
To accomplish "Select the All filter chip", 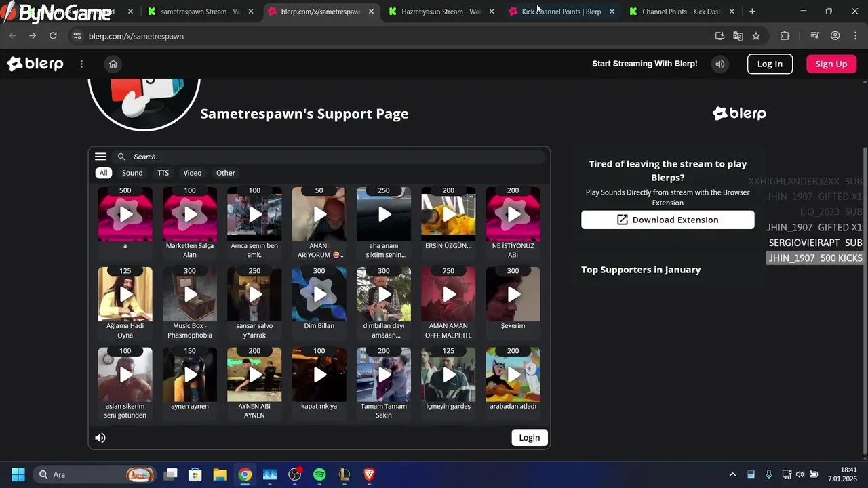I will [103, 173].
